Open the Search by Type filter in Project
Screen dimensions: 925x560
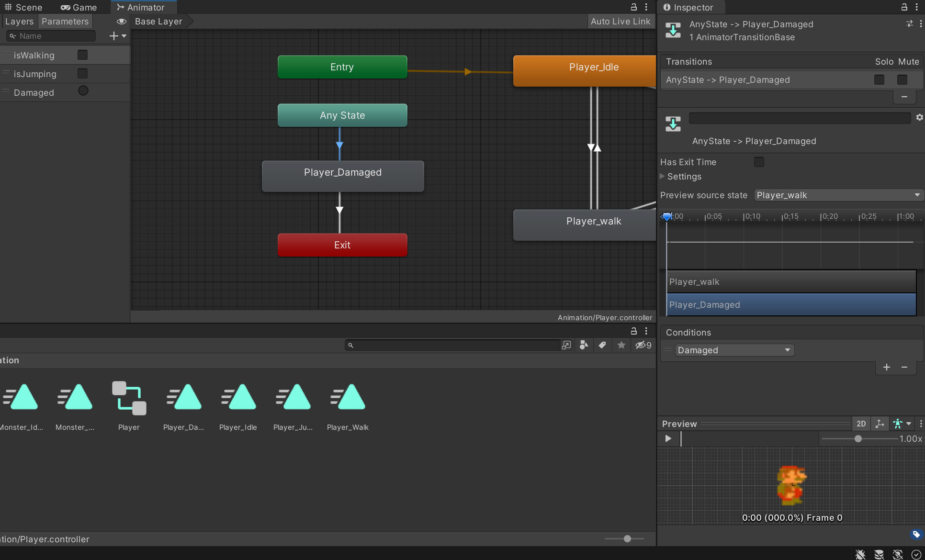[x=584, y=345]
